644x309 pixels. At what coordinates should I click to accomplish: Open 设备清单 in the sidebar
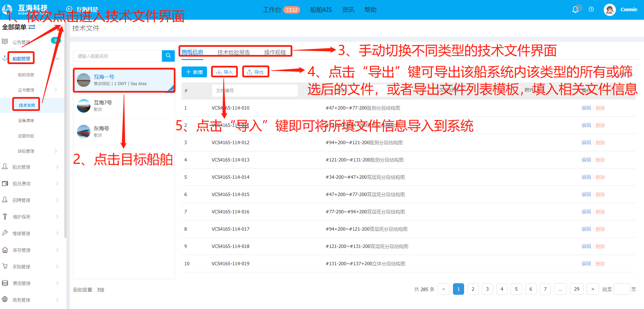pos(26,120)
